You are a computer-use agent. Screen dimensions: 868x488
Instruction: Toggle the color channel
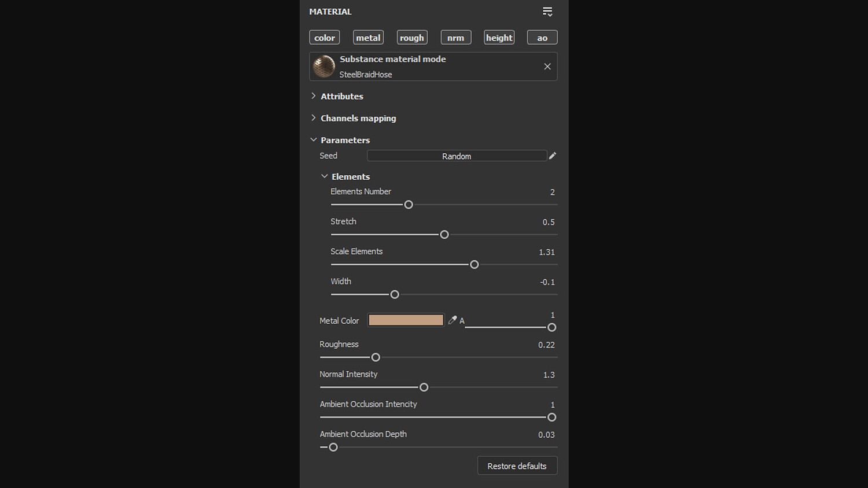click(325, 38)
